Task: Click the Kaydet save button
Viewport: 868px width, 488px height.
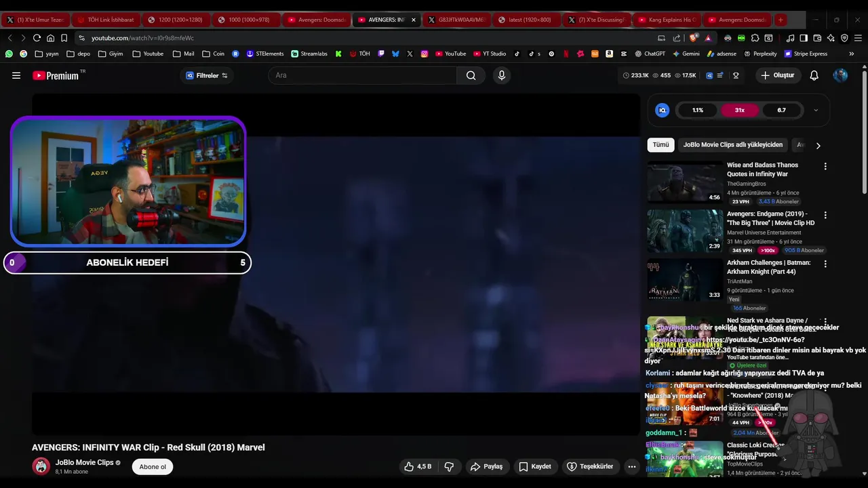Action: 535,466
